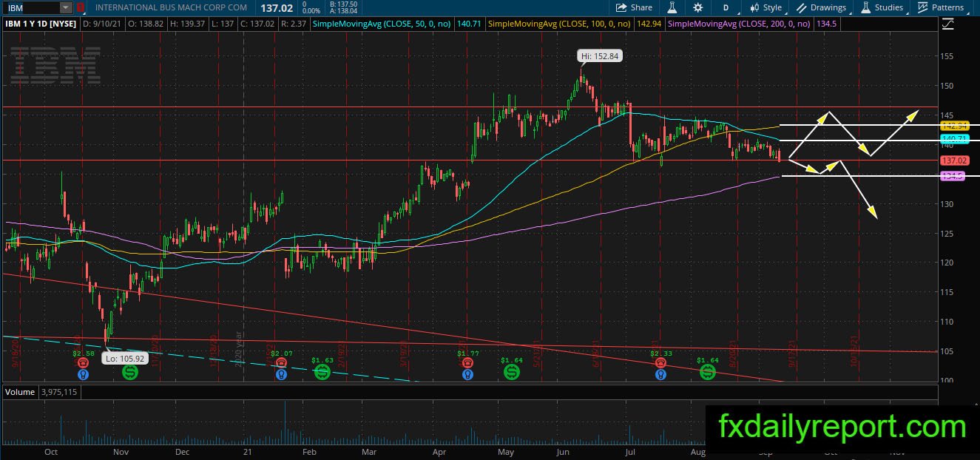Open the symbol selector dropdown arrow
This screenshot has height=460, width=980.
click(x=66, y=7)
